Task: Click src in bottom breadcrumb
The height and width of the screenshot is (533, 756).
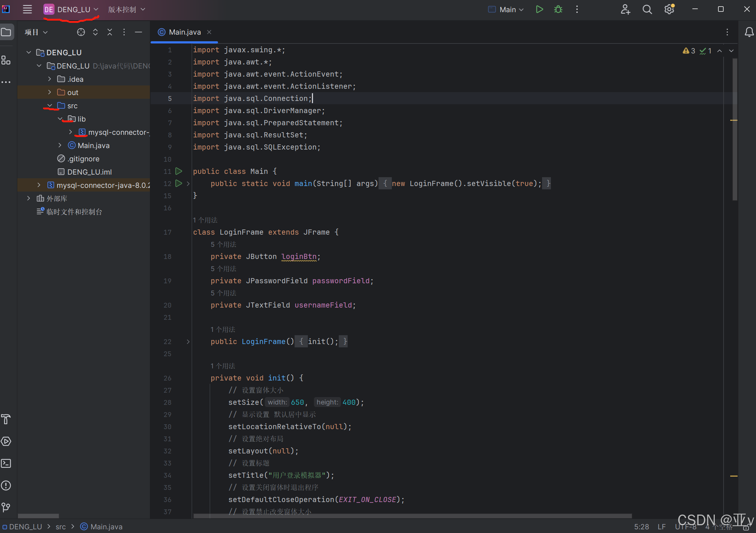Action: pos(61,527)
